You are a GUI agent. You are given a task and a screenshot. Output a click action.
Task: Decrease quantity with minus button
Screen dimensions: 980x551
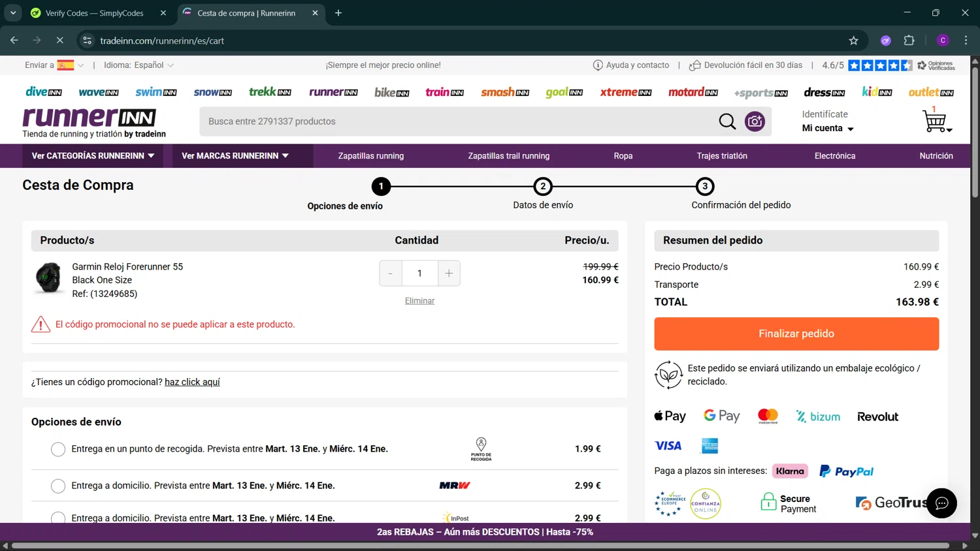[x=391, y=274]
